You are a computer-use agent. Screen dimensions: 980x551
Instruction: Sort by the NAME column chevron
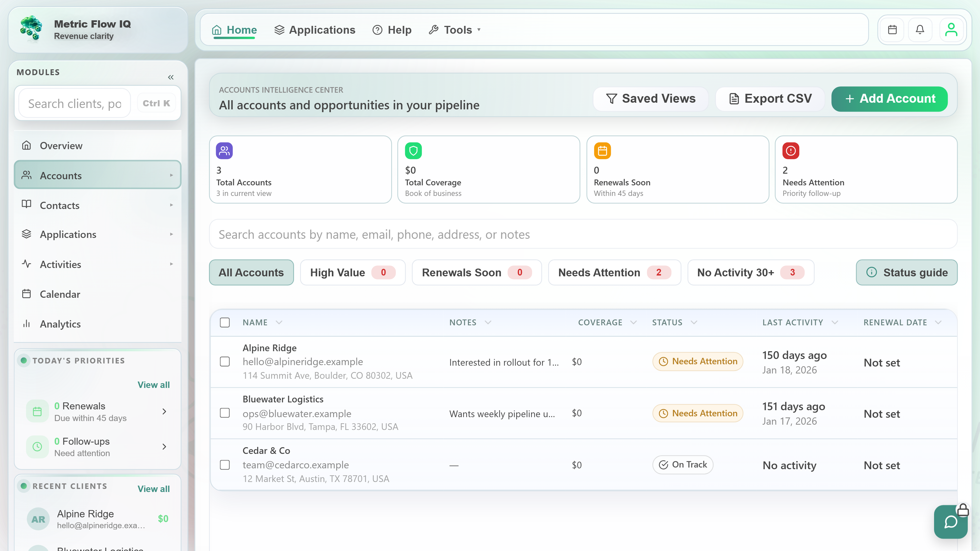coord(279,323)
